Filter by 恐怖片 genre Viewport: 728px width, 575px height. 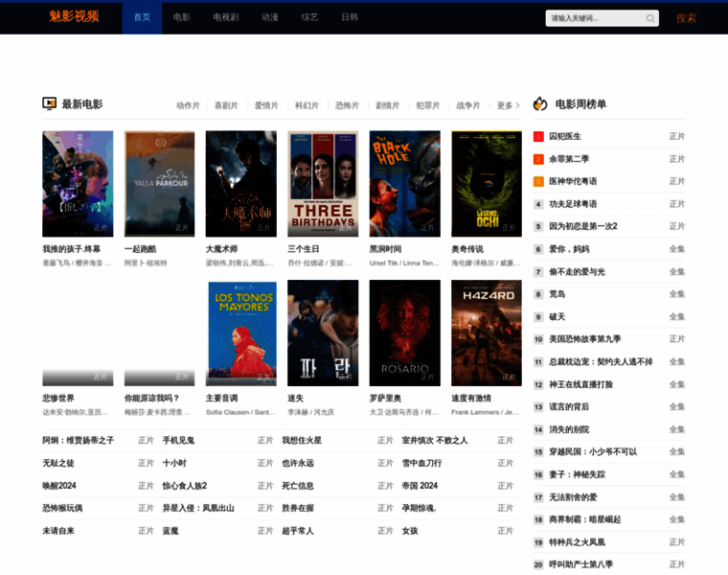click(x=348, y=105)
